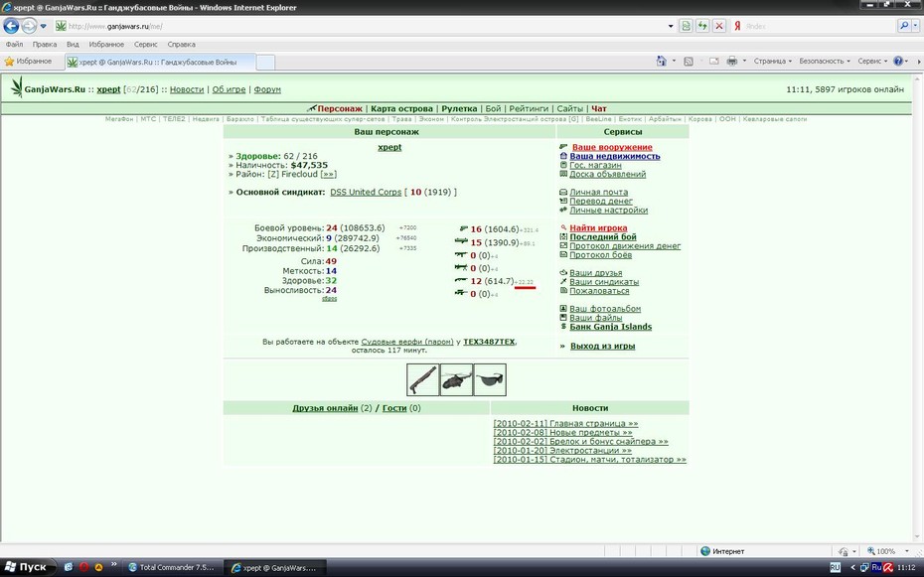Open the Справка menu
This screenshot has width=924, height=577.
point(181,44)
